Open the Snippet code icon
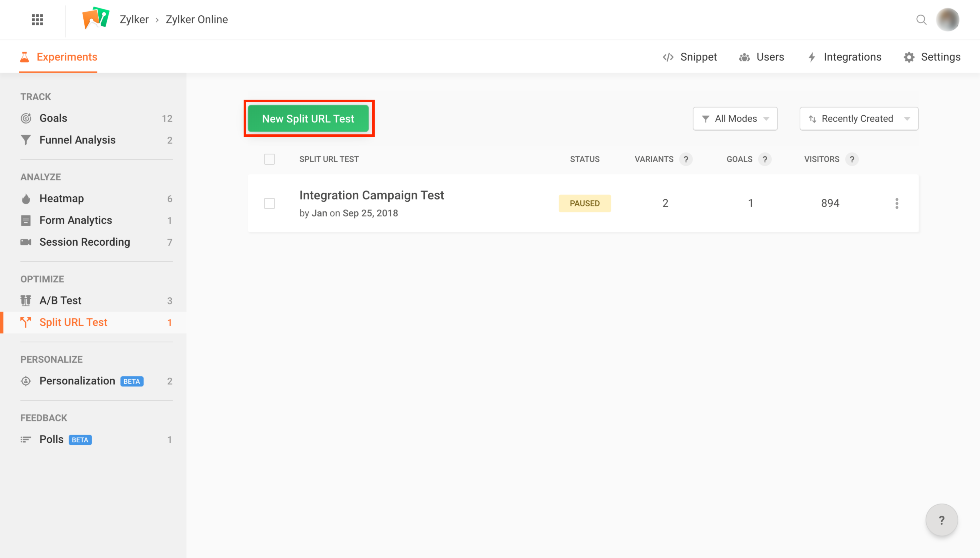Image resolution: width=980 pixels, height=558 pixels. [668, 57]
